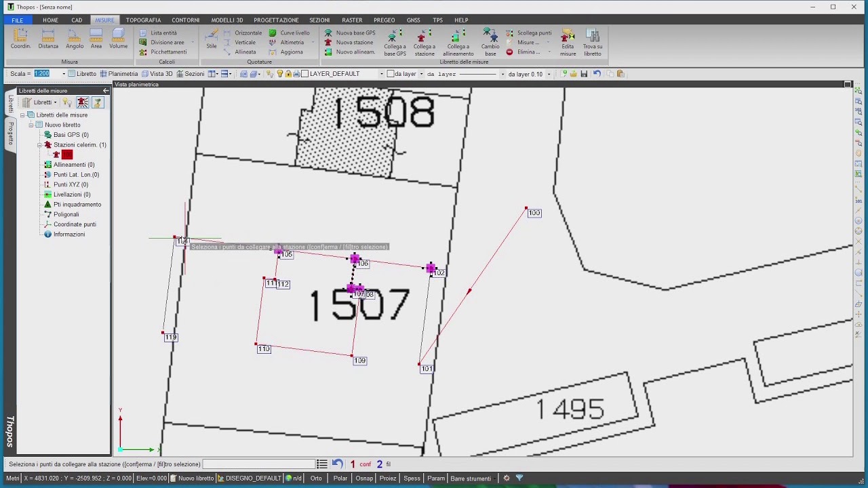868x488 pixels.
Task: Click the Scala value field
Action: point(47,73)
